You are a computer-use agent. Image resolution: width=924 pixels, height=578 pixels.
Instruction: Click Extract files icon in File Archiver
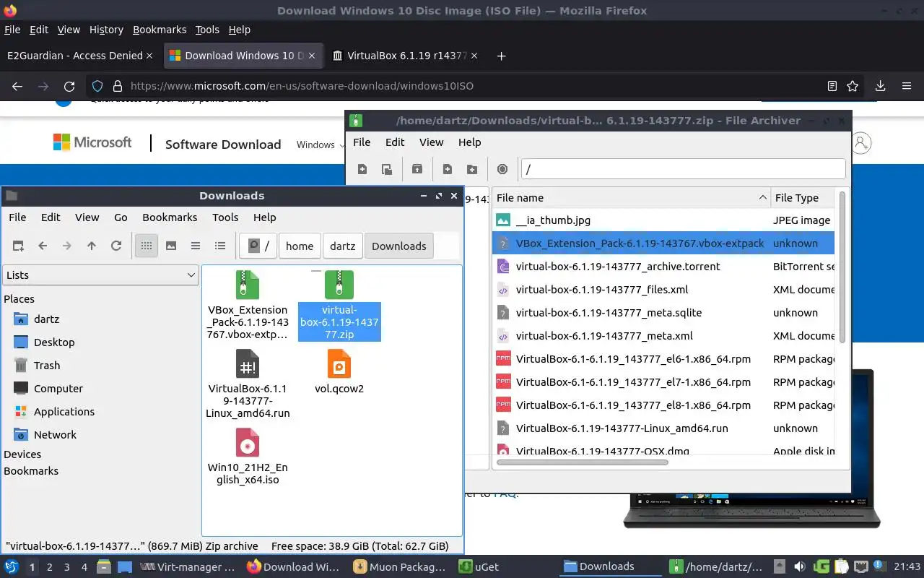[x=417, y=169]
